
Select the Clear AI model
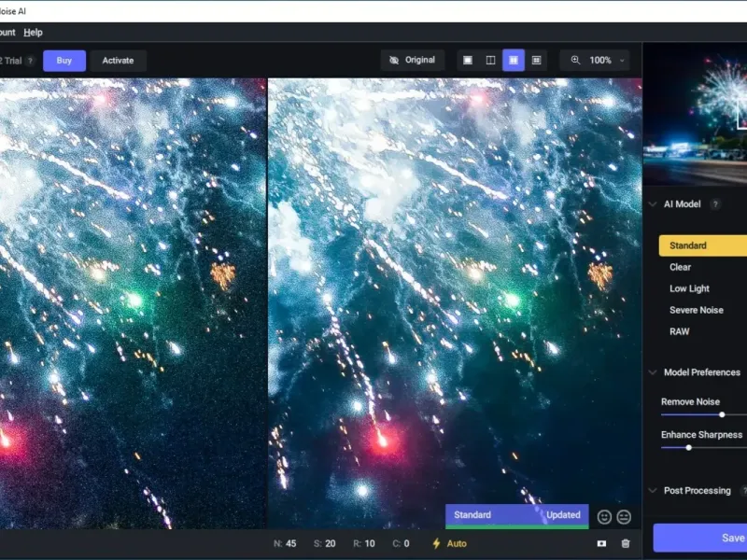tap(680, 267)
